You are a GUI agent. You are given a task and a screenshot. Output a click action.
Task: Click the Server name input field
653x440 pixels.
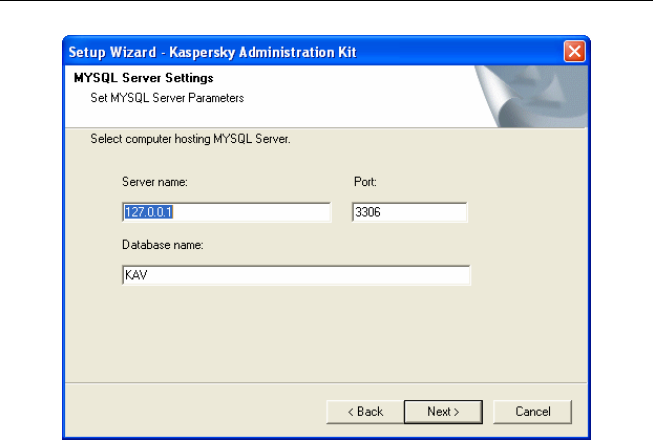[x=227, y=212]
